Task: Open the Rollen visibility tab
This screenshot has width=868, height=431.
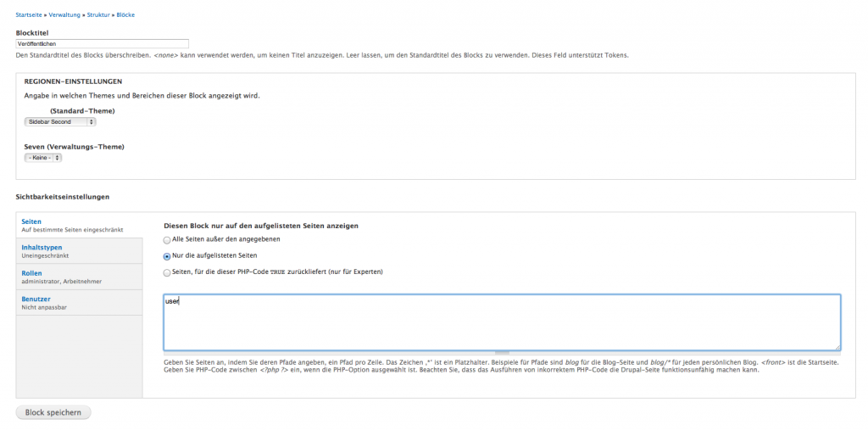Action: [x=31, y=273]
